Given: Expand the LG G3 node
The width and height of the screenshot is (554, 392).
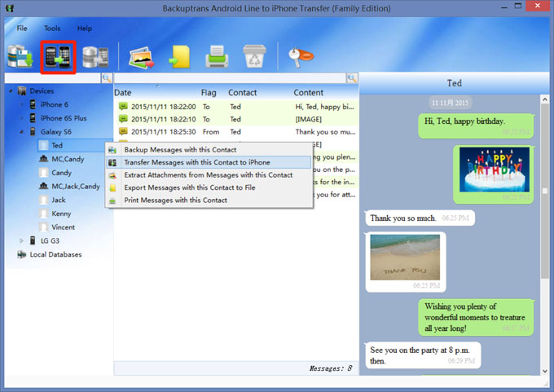Looking at the screenshot, I should (21, 240).
